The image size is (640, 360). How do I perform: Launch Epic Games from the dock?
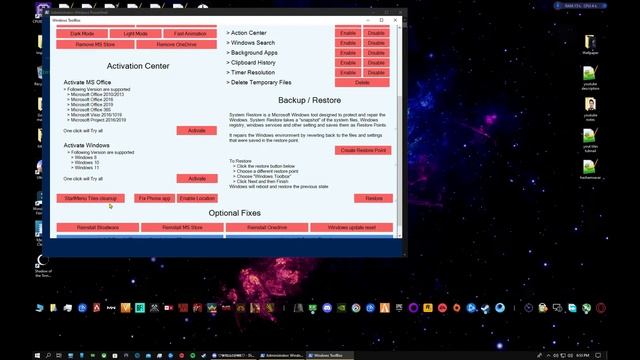coord(399,308)
